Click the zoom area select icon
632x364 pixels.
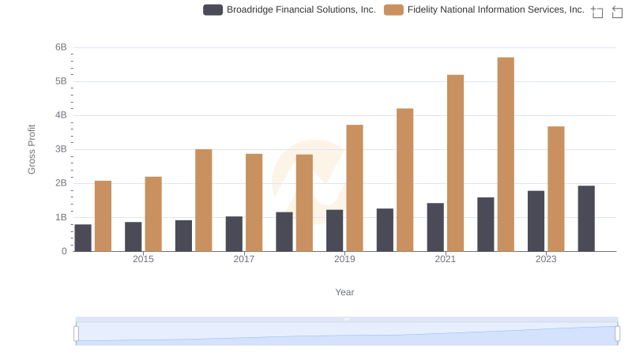597,12
